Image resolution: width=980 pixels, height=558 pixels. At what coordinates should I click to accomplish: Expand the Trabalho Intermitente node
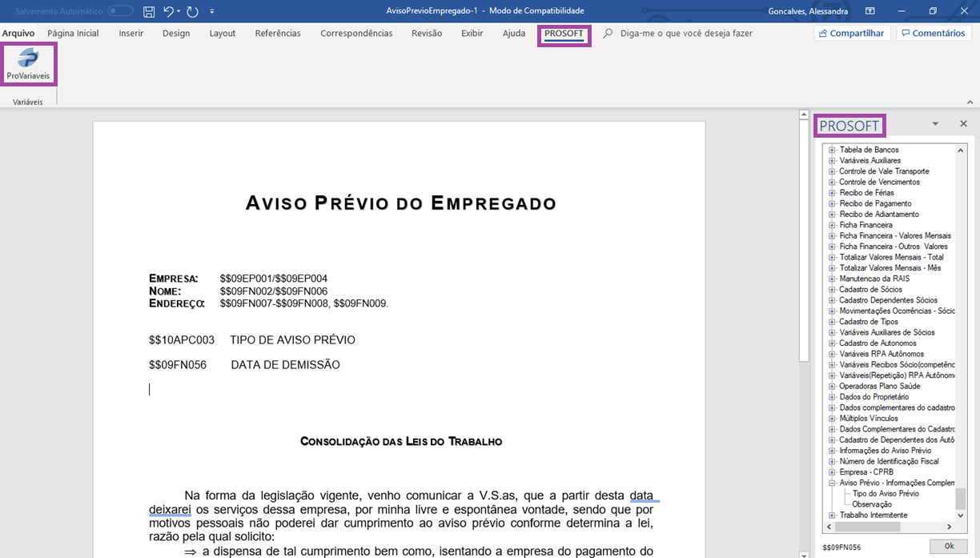[x=831, y=515]
